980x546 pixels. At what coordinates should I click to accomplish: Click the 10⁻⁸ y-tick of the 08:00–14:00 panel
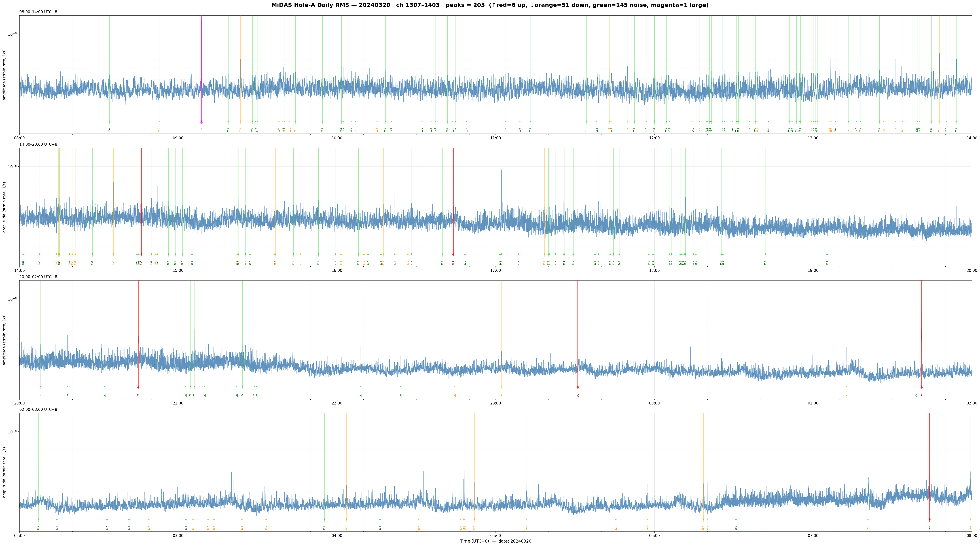pyautogui.click(x=12, y=34)
